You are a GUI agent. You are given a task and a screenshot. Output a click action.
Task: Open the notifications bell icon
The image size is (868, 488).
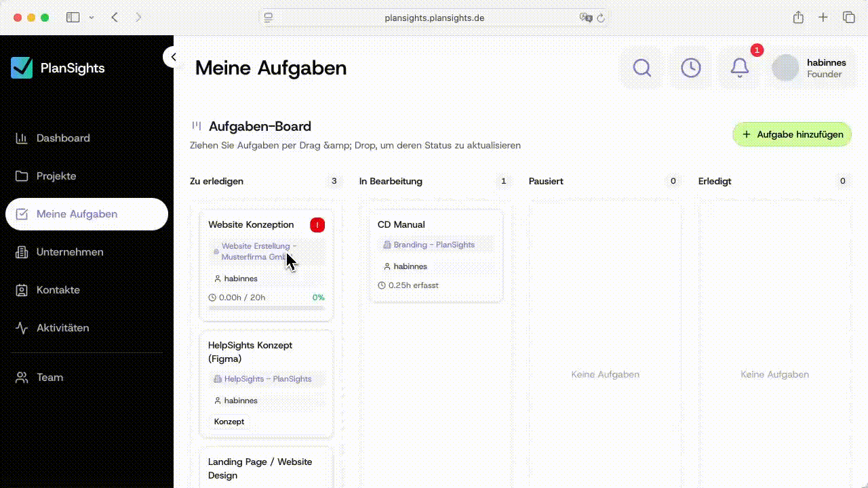point(739,68)
